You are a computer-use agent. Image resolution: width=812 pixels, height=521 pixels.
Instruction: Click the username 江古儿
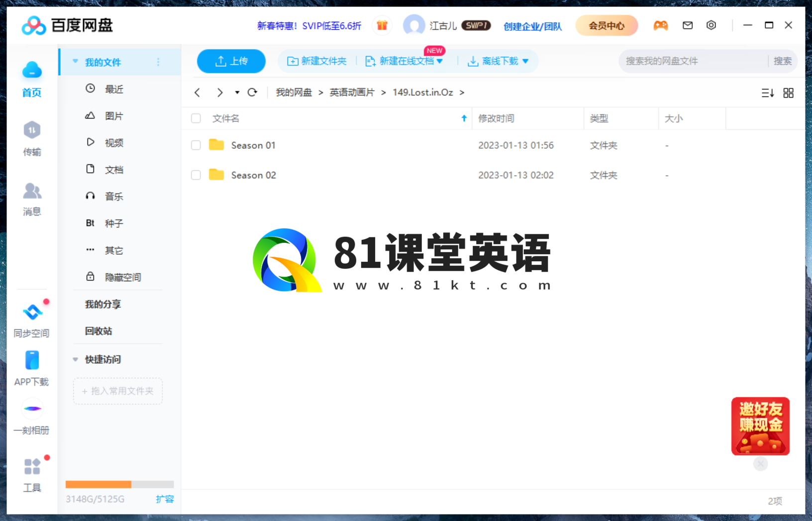[443, 25]
